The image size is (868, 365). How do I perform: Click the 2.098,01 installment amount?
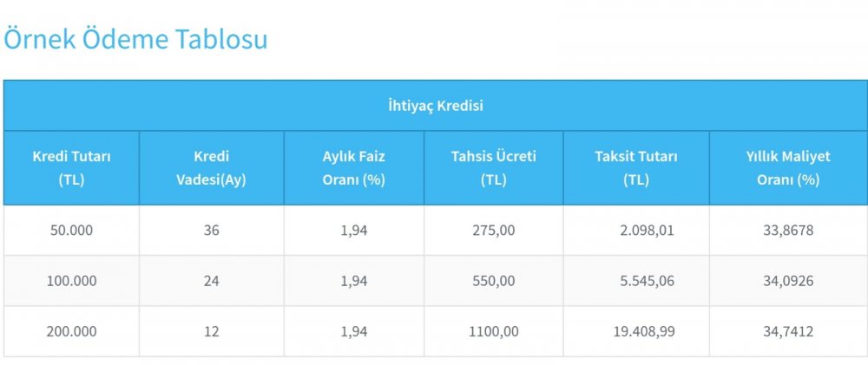tap(648, 230)
